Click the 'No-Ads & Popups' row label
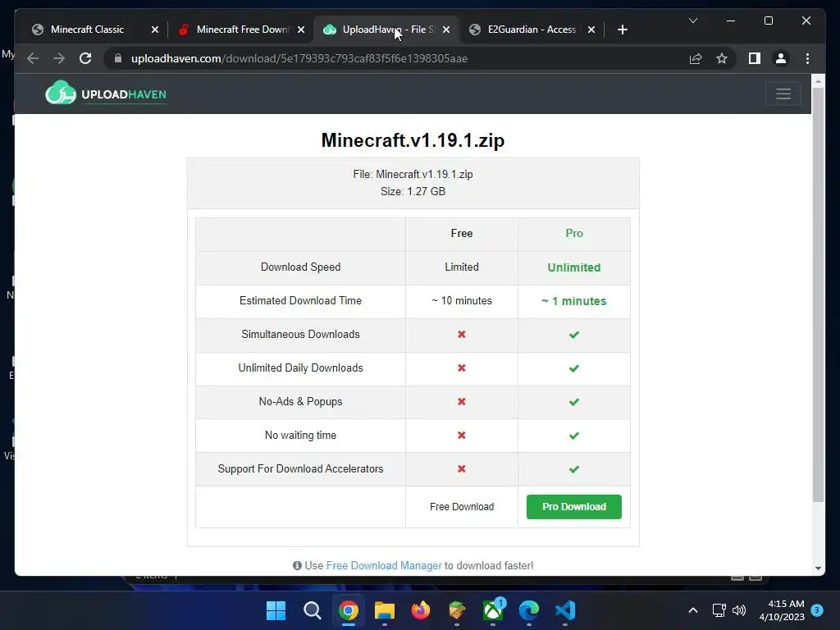 point(300,402)
